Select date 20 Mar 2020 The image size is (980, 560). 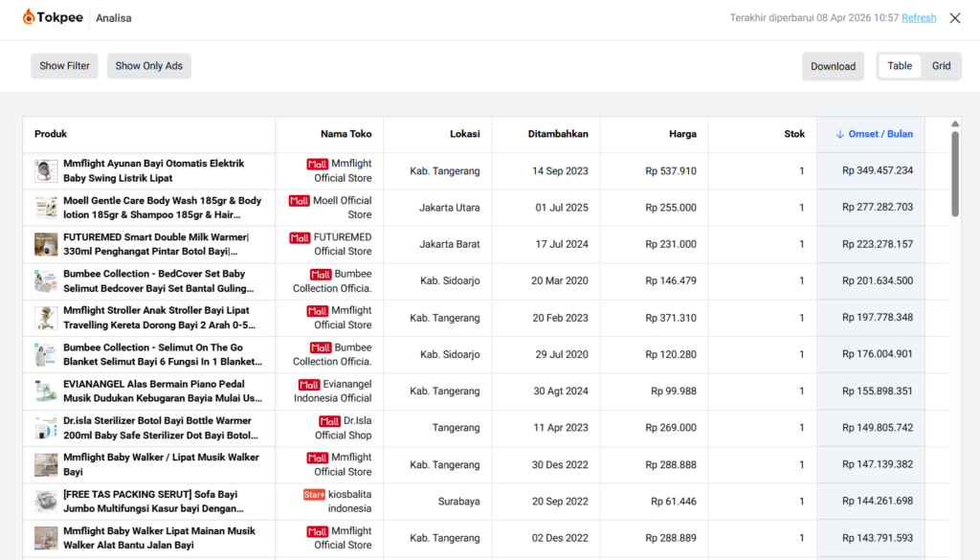(559, 281)
